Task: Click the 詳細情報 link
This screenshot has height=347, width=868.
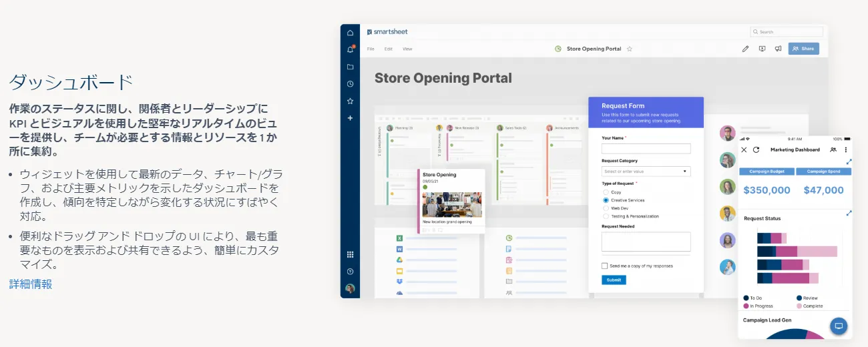Action: (x=31, y=284)
